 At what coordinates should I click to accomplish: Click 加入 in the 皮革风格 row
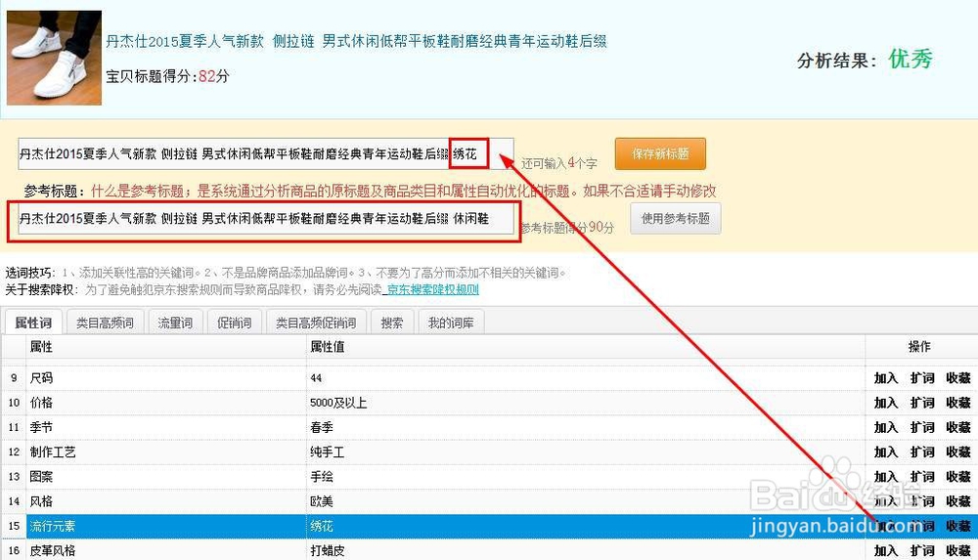[886, 550]
